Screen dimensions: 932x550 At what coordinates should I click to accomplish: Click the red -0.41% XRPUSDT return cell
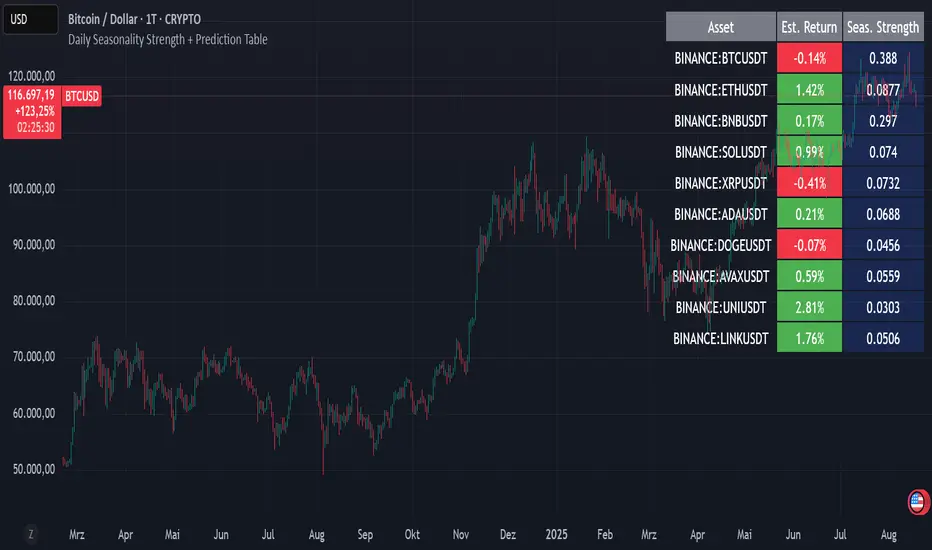[809, 183]
